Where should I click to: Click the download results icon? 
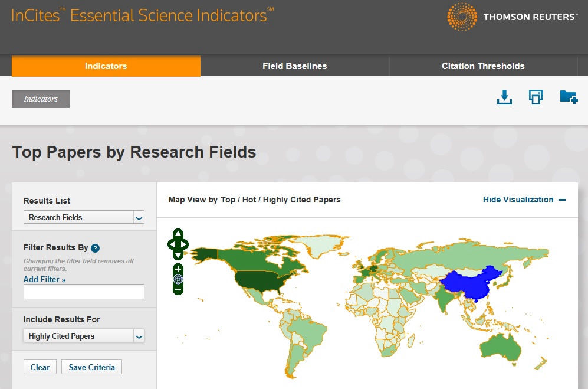coord(504,97)
